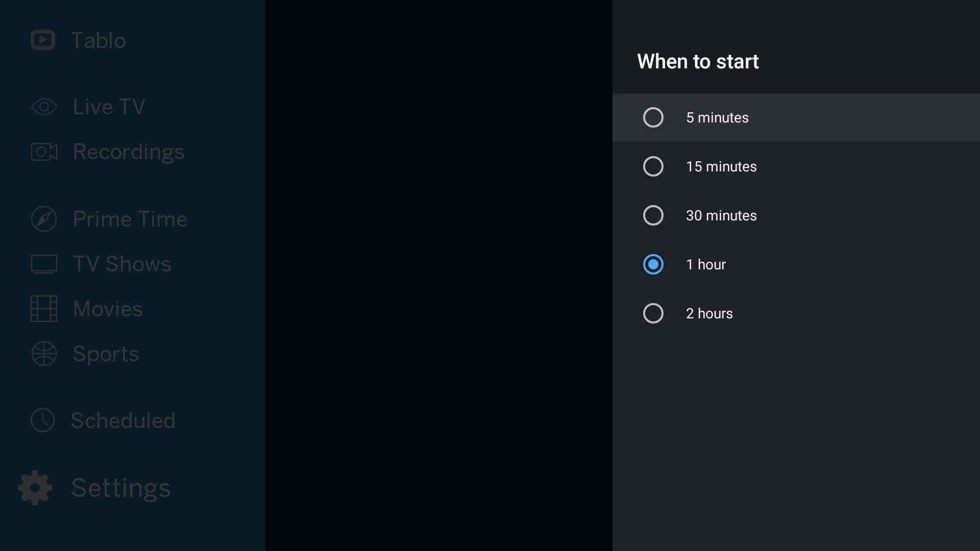Screen dimensions: 980x551
Task: Click the Movies film strip icon
Action: pos(44,309)
